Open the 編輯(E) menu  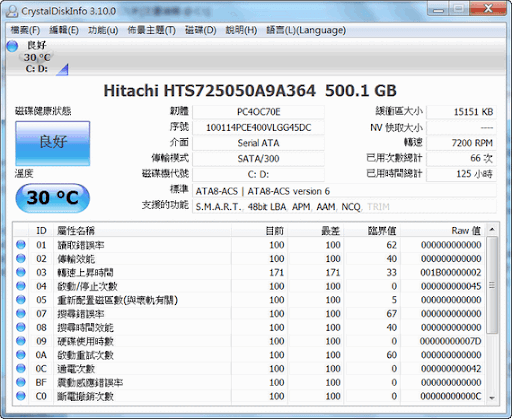tap(64, 30)
